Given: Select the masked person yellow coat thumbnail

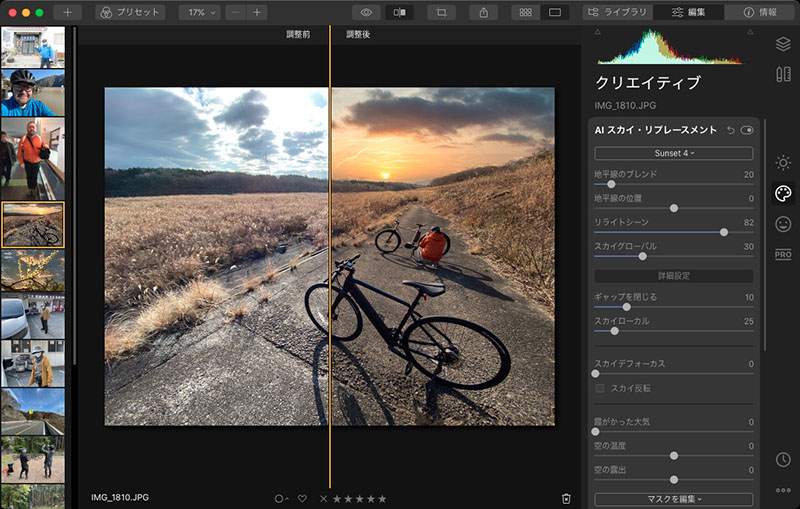Looking at the screenshot, I should click(33, 364).
